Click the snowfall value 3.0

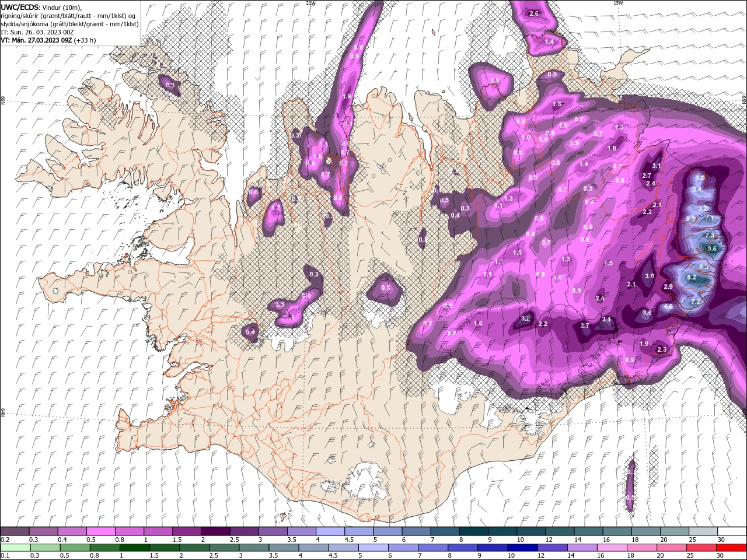coord(650,276)
